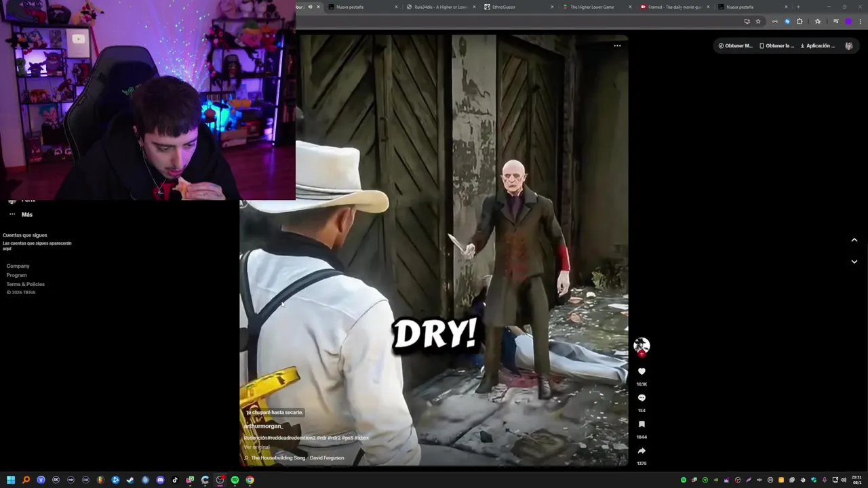
Task: Close the Framed tab
Action: [708, 7]
